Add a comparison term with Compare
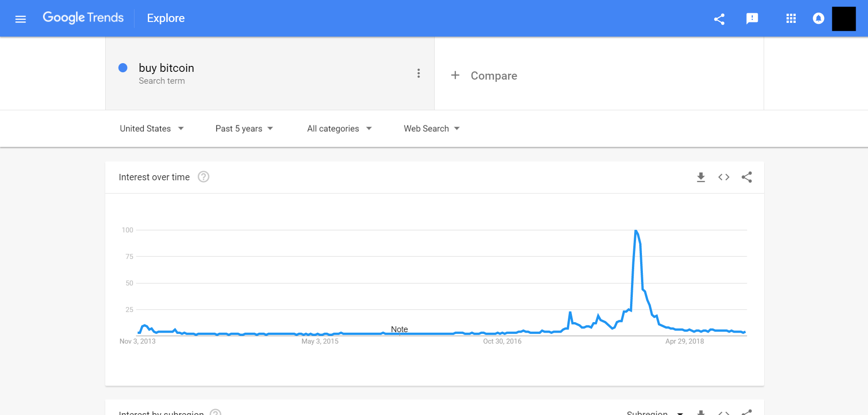868x415 pixels. [x=484, y=75]
